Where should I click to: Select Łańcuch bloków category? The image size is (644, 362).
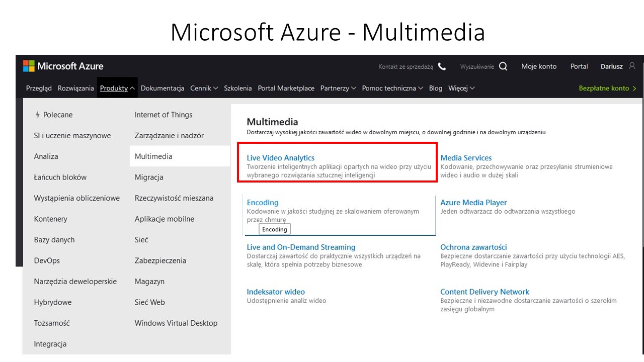tap(60, 177)
